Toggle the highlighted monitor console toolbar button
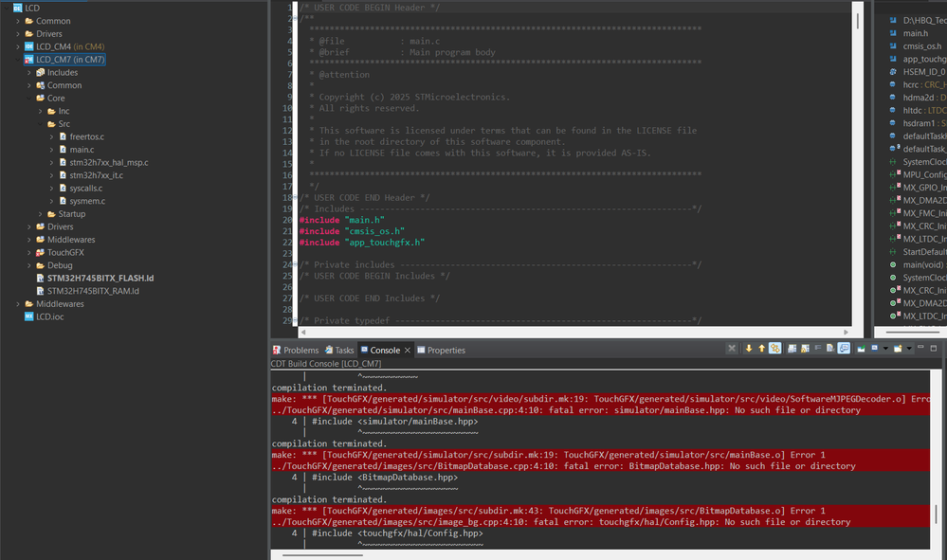The image size is (947, 560). (844, 348)
